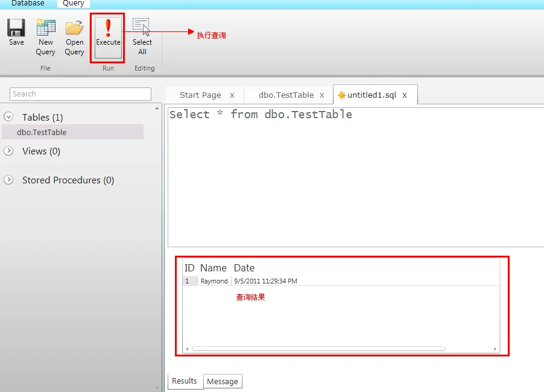Select dbo.TestTable in the tree
544x392 pixels.
tap(42, 132)
